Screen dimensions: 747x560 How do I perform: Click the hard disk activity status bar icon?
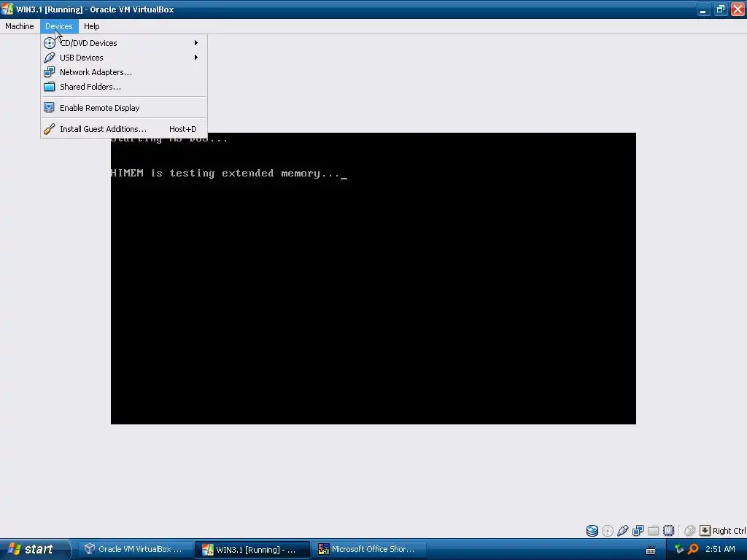click(x=592, y=531)
